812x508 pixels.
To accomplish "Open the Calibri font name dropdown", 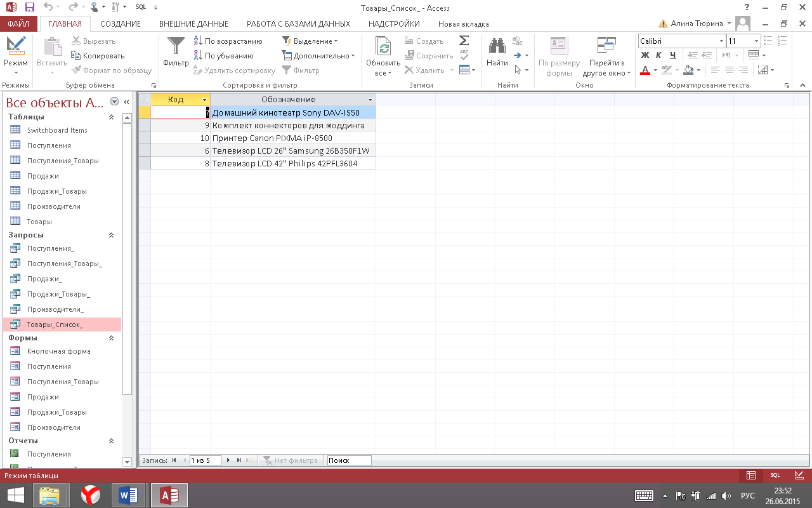I will click(x=721, y=41).
